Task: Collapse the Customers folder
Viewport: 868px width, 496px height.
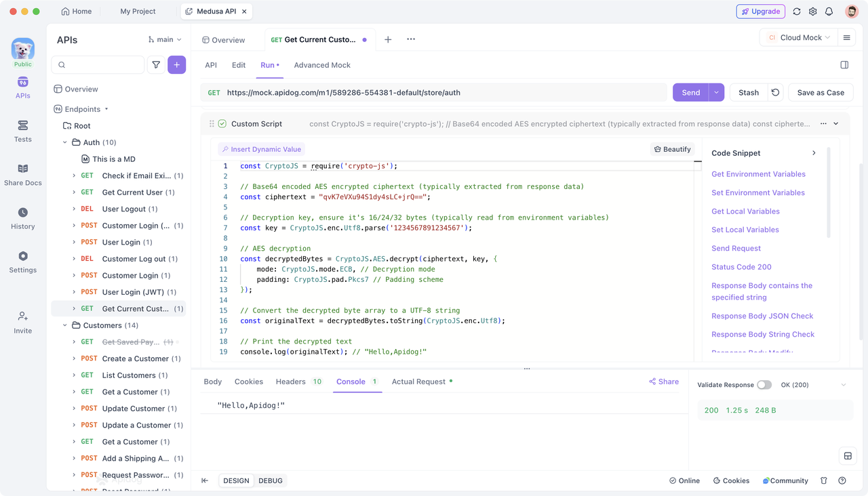Action: (x=65, y=325)
